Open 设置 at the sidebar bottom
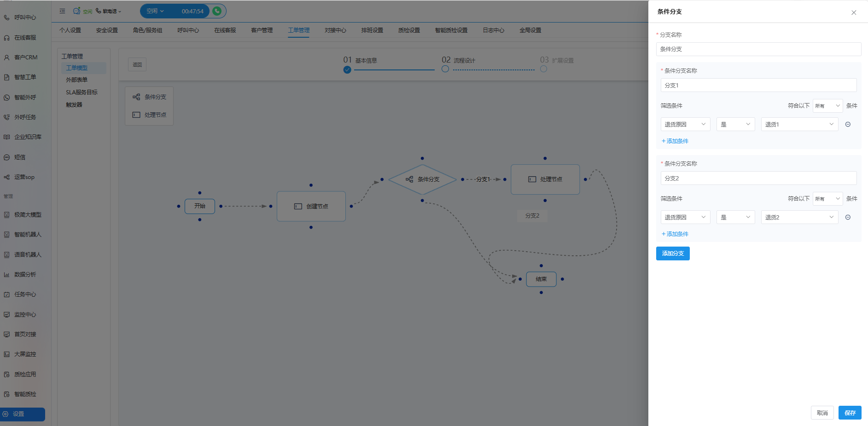This screenshot has width=868, height=426. 23,414
